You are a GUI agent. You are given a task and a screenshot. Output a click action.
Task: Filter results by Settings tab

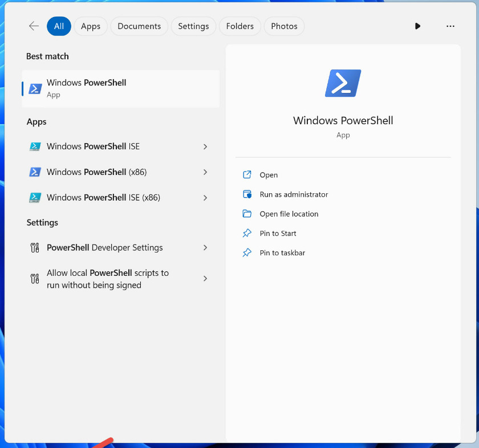coord(193,26)
